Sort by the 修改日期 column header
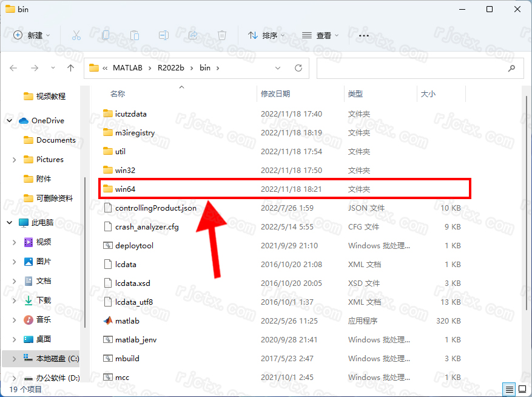The width and height of the screenshot is (532, 397). 275,94
